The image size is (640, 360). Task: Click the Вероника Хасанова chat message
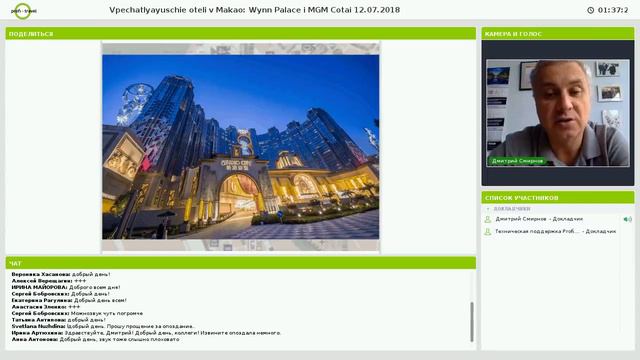pyautogui.click(x=61, y=274)
